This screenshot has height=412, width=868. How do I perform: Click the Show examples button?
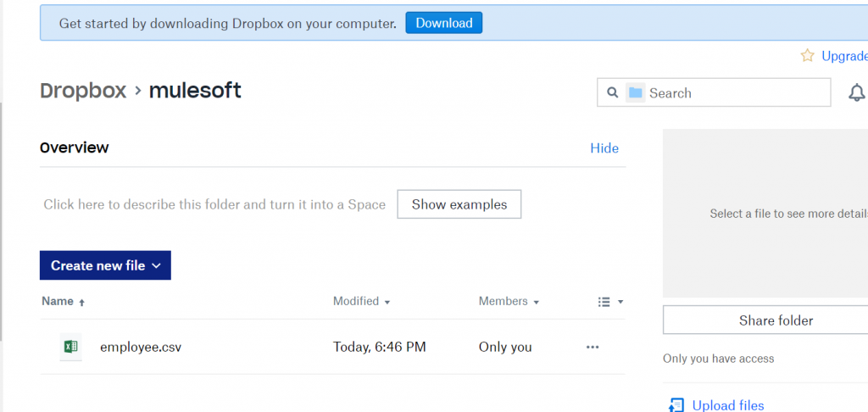click(x=459, y=204)
